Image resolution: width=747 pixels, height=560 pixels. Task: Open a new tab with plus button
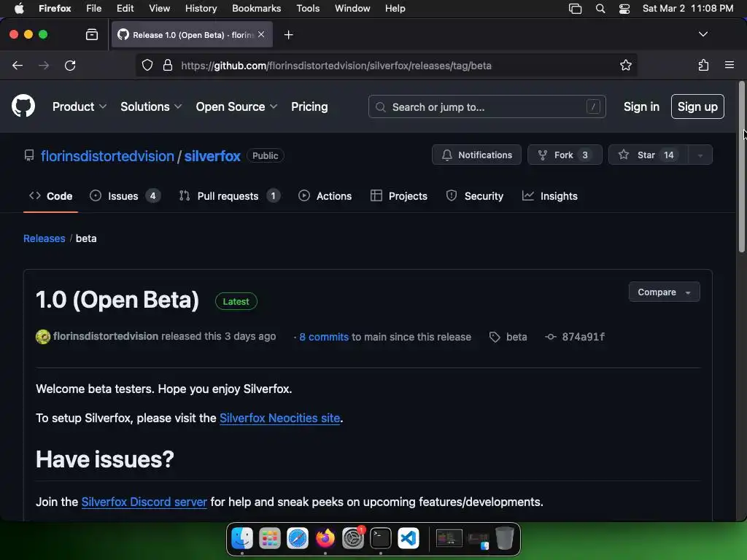coord(288,35)
